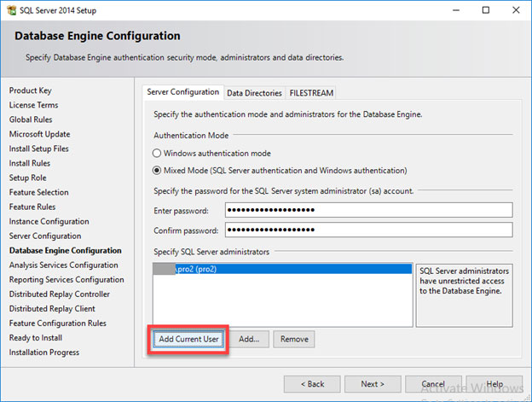The image size is (532, 402).
Task: Click Global Rules in the steps list
Action: tap(31, 119)
